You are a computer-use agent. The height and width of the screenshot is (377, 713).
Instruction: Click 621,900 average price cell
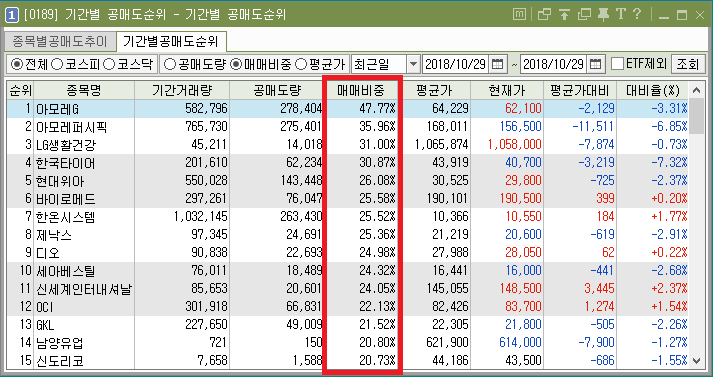(446, 343)
